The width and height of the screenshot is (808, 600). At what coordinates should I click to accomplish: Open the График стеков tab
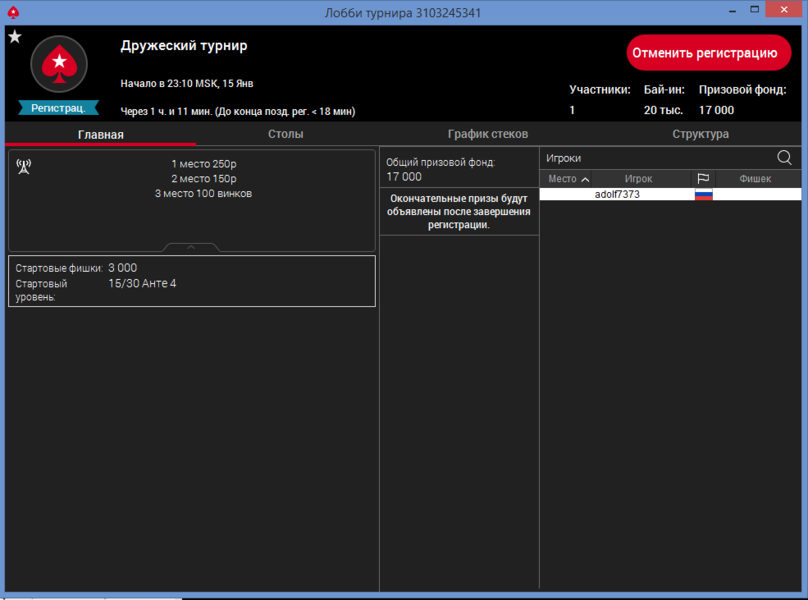click(487, 134)
